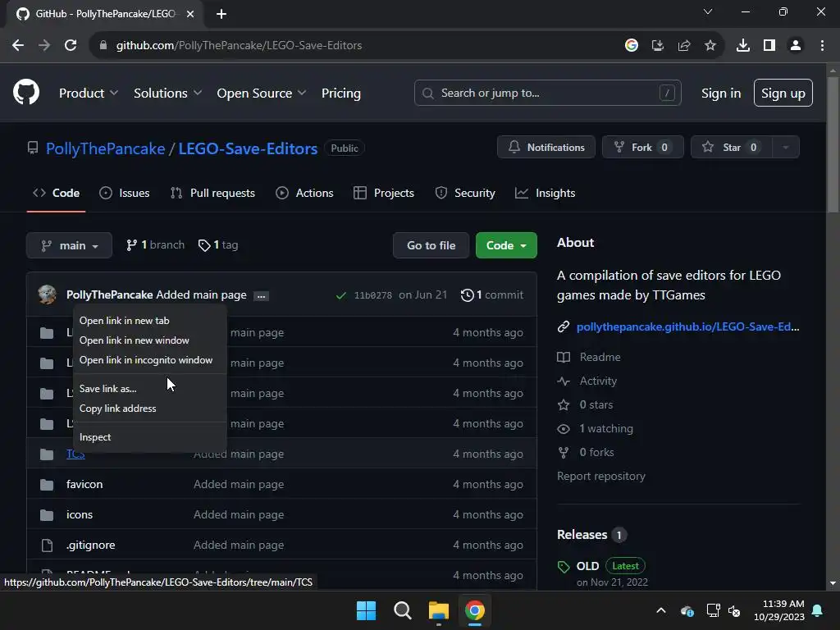The image size is (840, 630).
Task: Reload the page with the refresh icon
Action: coord(71,46)
